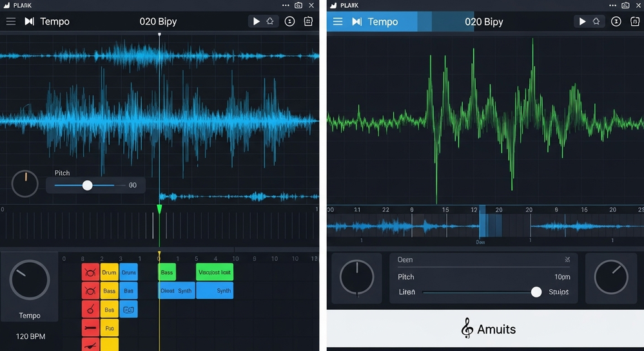
Task: Click the Stuips label at the slider's end
Action: click(x=558, y=292)
